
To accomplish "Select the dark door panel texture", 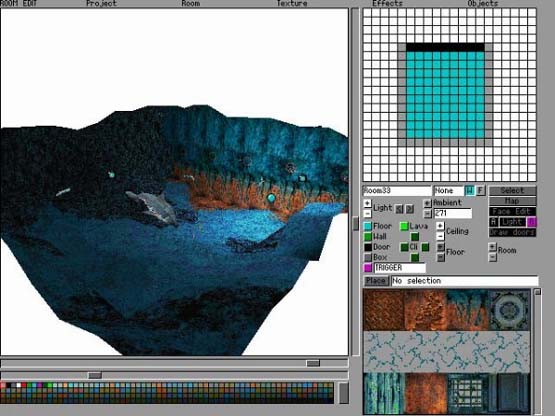I will pyautogui.click(x=509, y=393).
